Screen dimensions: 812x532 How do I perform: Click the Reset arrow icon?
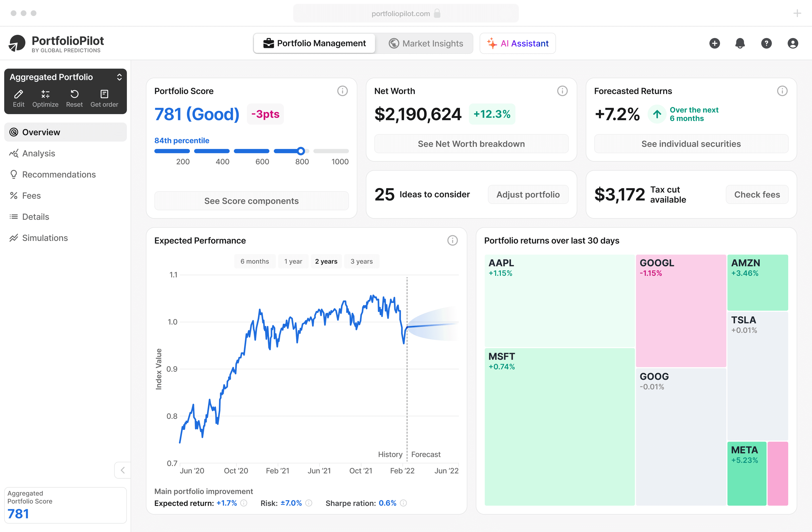(74, 94)
